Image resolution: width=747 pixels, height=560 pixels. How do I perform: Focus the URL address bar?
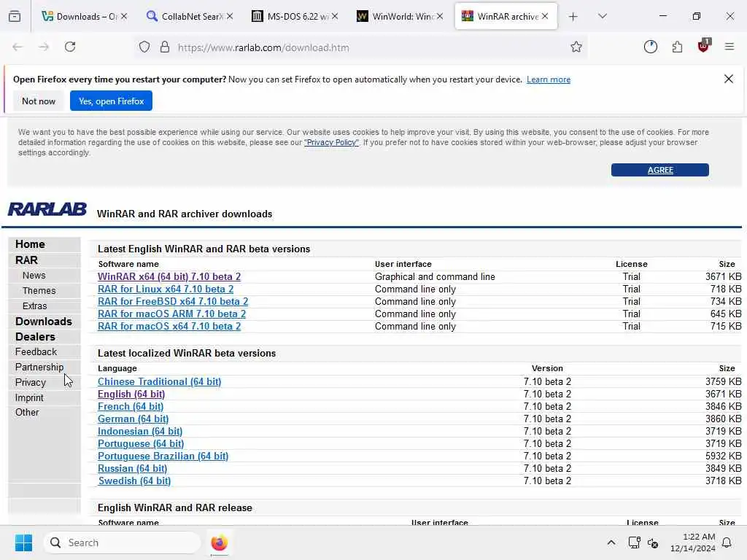click(x=362, y=47)
